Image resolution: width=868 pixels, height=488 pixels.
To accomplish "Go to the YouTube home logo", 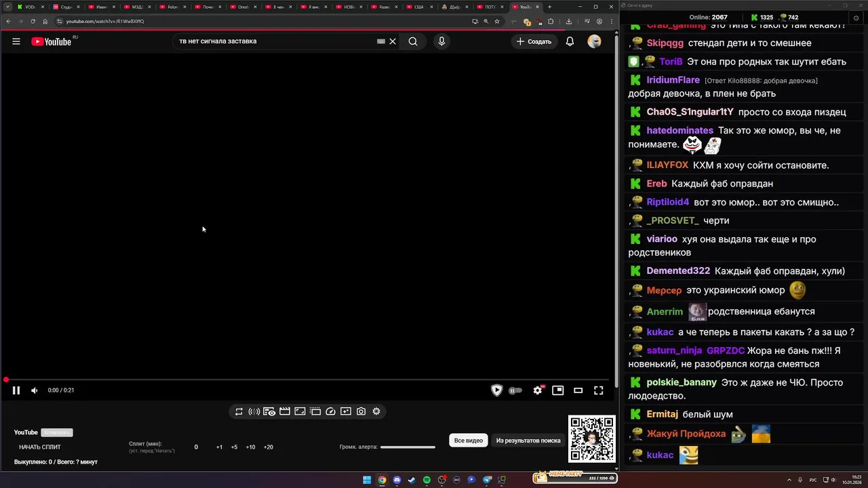I will [x=52, y=41].
